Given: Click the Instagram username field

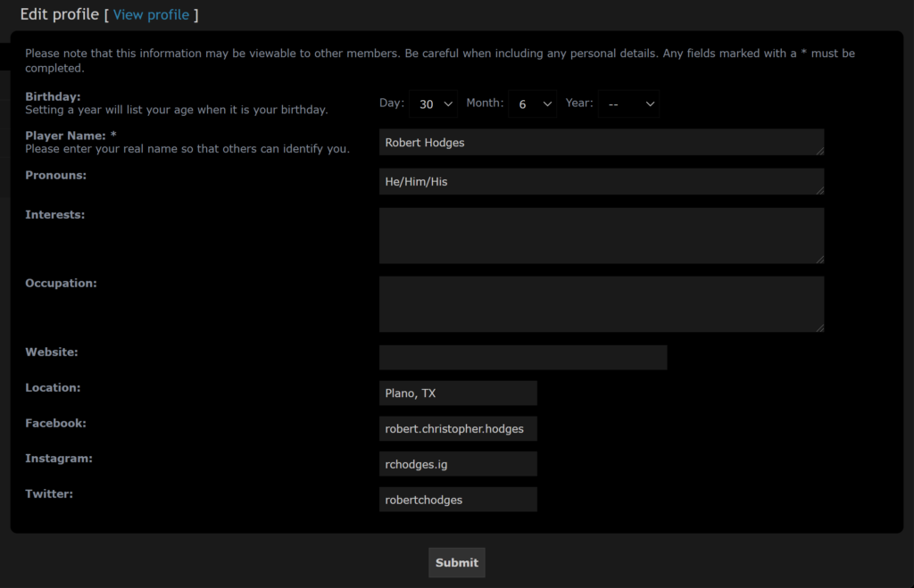Looking at the screenshot, I should pos(458,465).
